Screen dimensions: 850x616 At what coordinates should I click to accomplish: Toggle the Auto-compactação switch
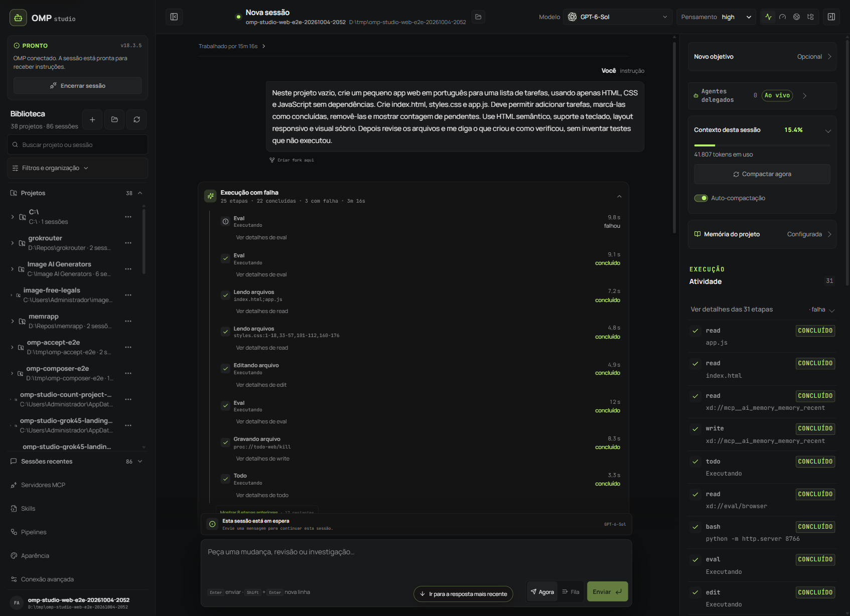[701, 198]
